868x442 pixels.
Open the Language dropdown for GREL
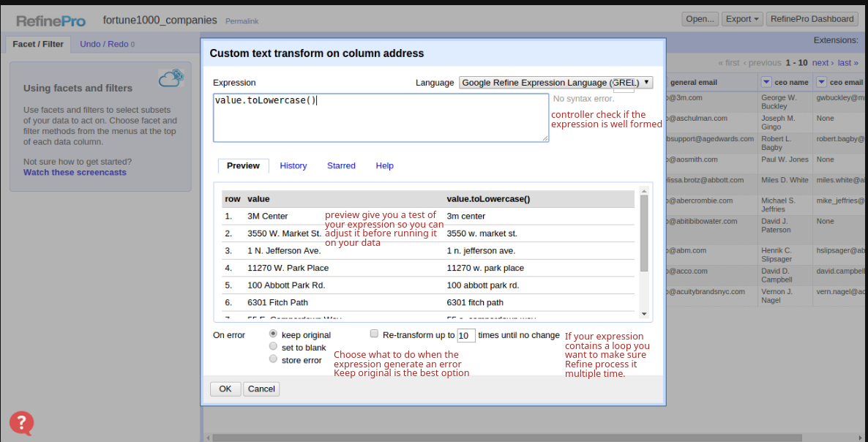555,83
